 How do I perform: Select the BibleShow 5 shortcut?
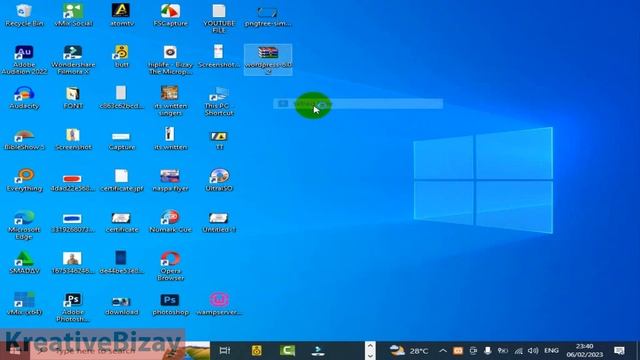pyautogui.click(x=24, y=140)
